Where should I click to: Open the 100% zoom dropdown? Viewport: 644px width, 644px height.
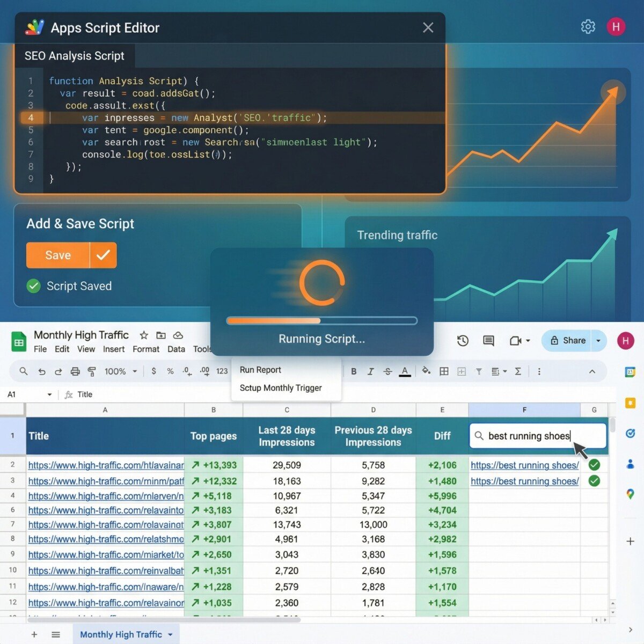(120, 371)
